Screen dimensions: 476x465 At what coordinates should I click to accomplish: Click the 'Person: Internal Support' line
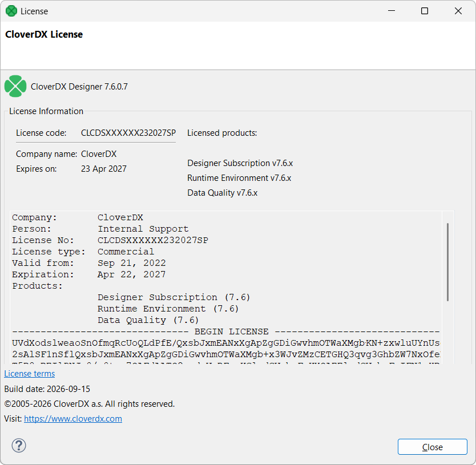(100, 229)
